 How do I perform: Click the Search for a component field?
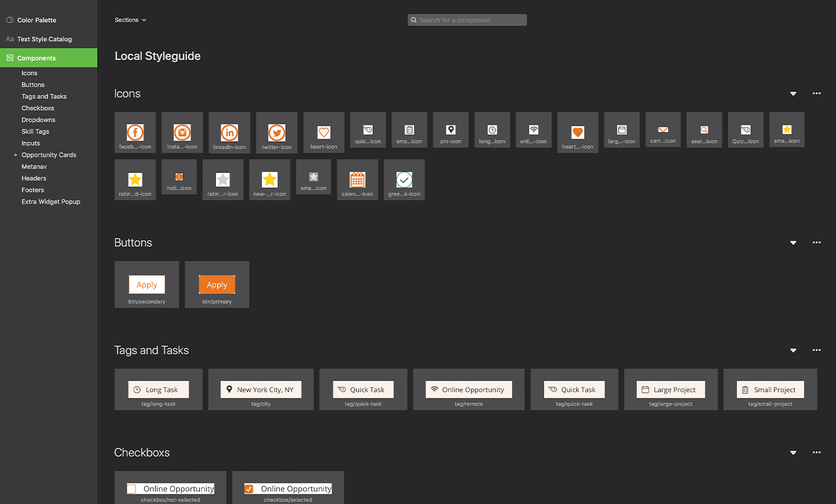click(x=468, y=20)
